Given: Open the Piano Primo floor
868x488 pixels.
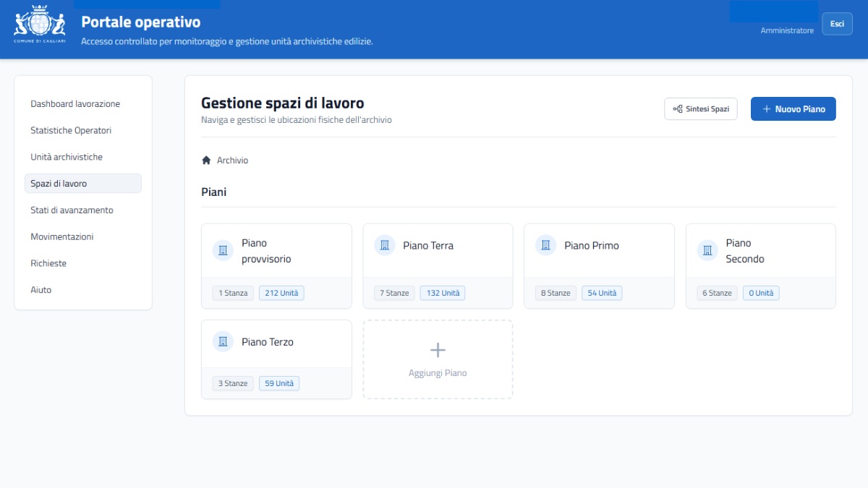Looking at the screenshot, I should (x=599, y=266).
